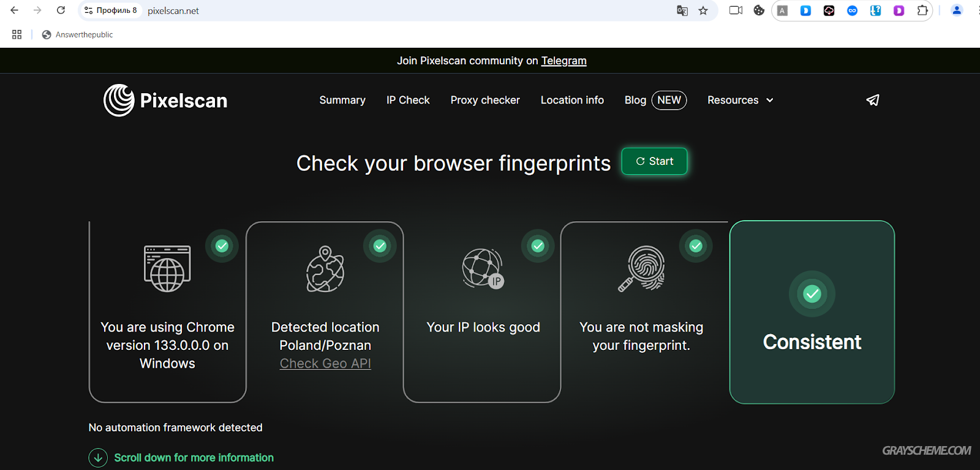Screen dimensions: 980x470
Task: Open the cookie extension icon
Action: pos(759,10)
